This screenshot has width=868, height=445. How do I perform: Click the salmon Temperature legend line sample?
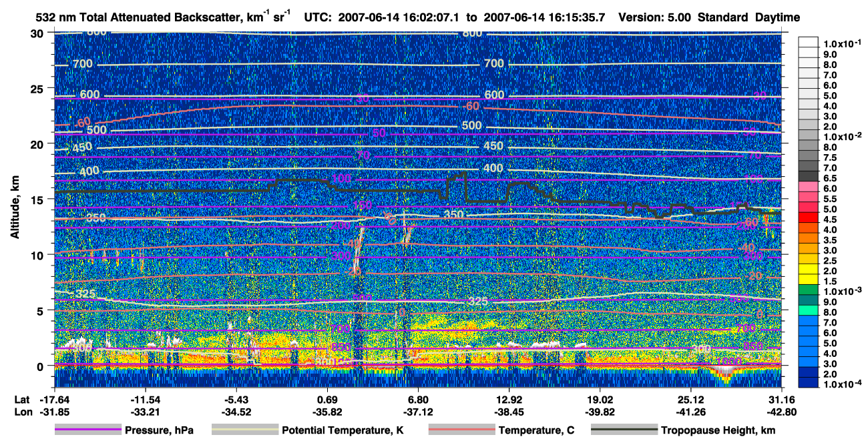[x=461, y=430]
